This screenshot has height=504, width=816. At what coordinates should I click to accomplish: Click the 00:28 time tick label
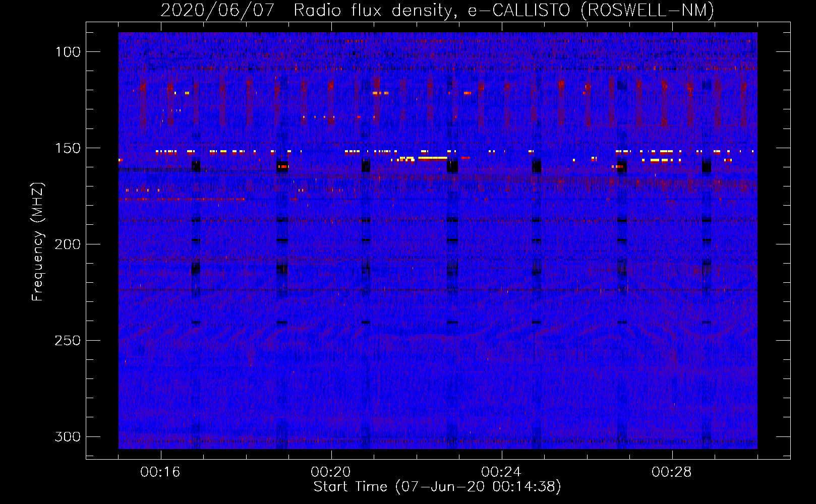point(672,472)
